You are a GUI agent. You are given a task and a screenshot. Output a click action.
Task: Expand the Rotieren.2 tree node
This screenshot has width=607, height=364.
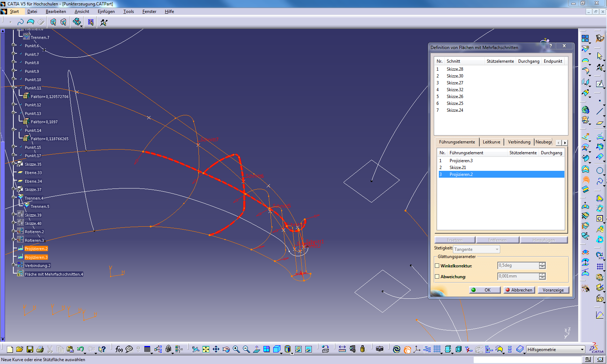tap(14, 232)
